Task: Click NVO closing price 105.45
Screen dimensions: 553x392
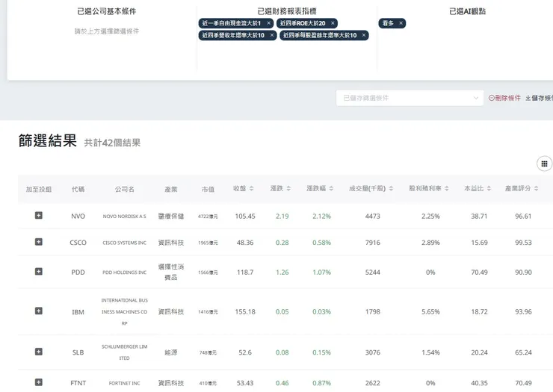Action: (245, 216)
